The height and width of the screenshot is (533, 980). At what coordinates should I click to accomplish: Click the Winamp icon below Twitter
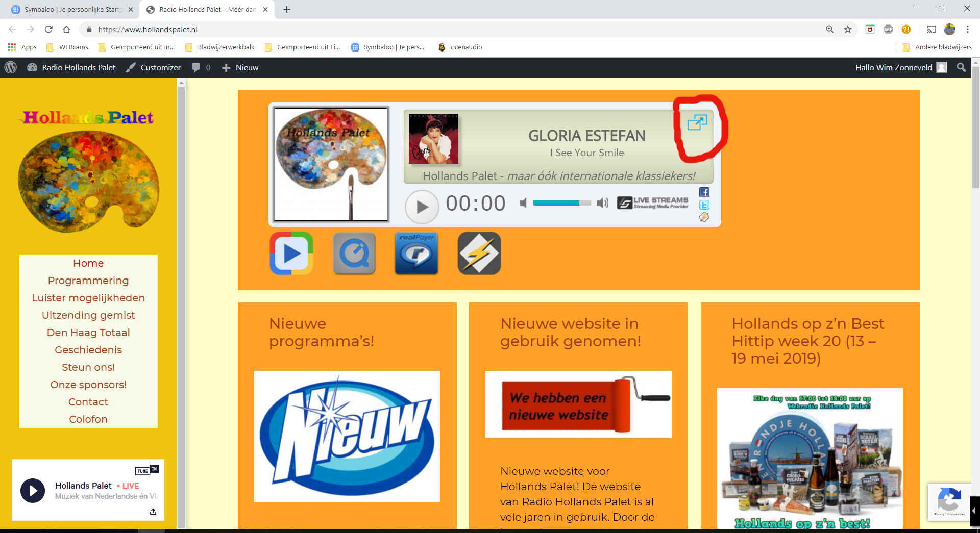(x=704, y=218)
